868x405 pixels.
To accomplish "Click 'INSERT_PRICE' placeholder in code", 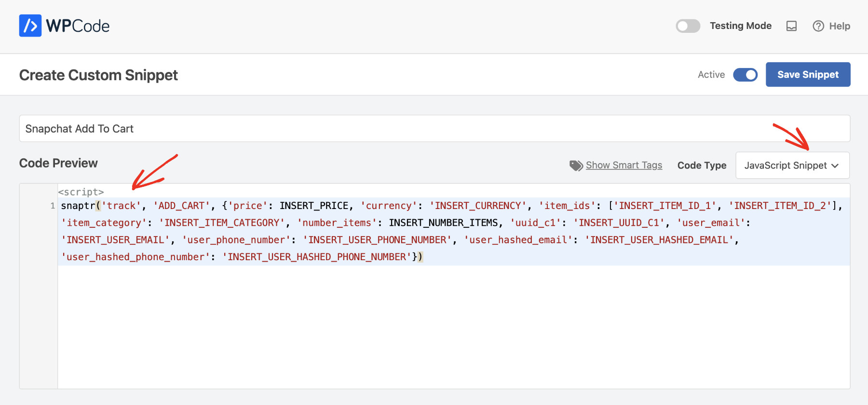I will point(314,206).
